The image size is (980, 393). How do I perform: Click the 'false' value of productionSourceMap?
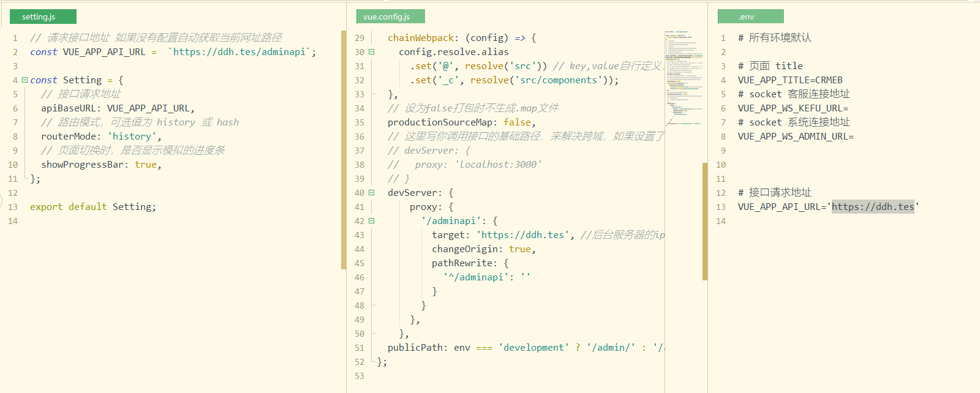coord(517,122)
